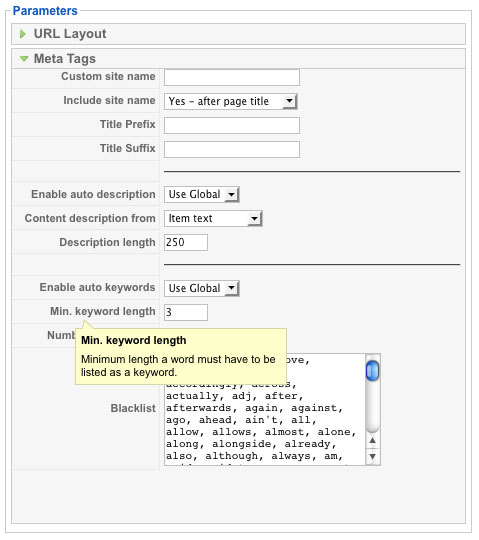
Task: Open Content description from dropdown
Action: (x=213, y=218)
